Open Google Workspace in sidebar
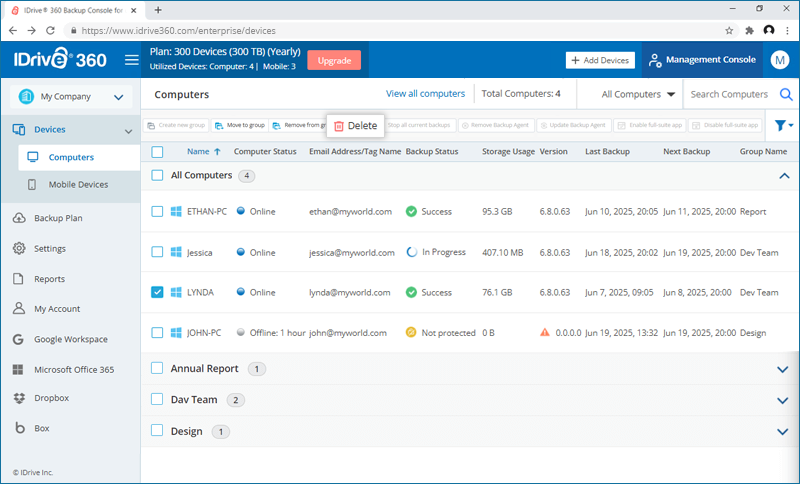 (x=70, y=339)
